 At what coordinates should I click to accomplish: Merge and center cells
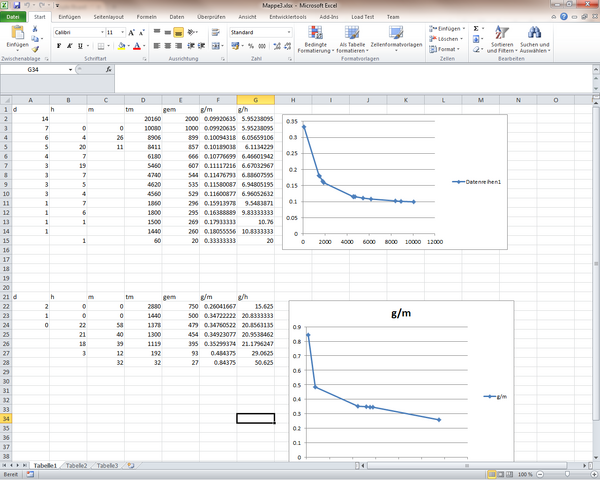point(216,46)
